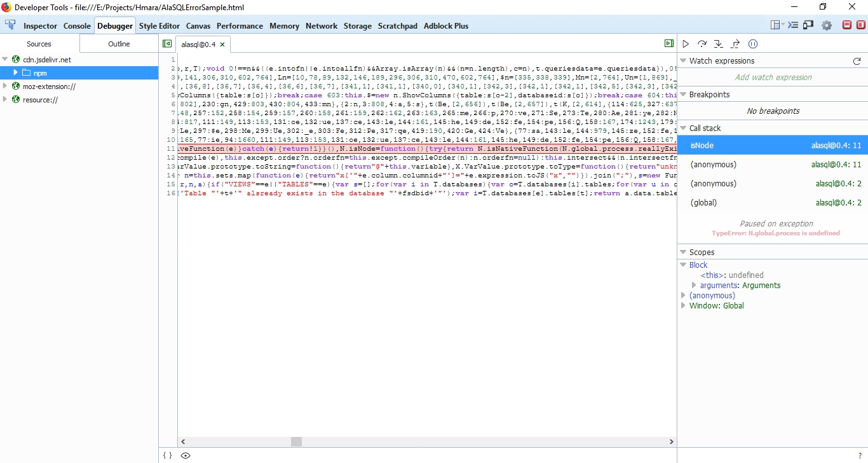The width and height of the screenshot is (868, 463).
Task: Switch to the Console tab
Action: point(77,26)
